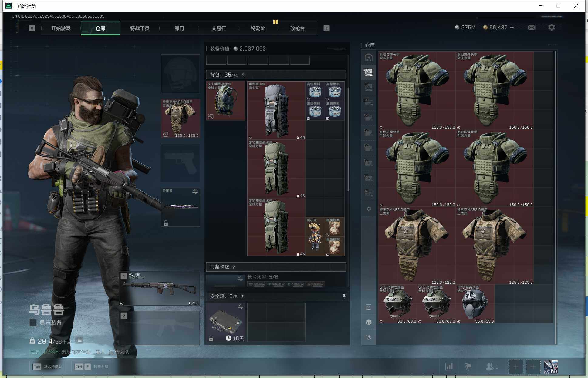The height and width of the screenshot is (378, 588).
Task: Switch to the 开始游戏 tab
Action: coord(61,28)
